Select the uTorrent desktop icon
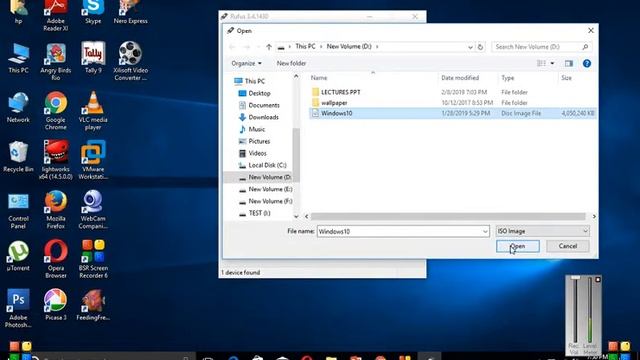 [18, 256]
